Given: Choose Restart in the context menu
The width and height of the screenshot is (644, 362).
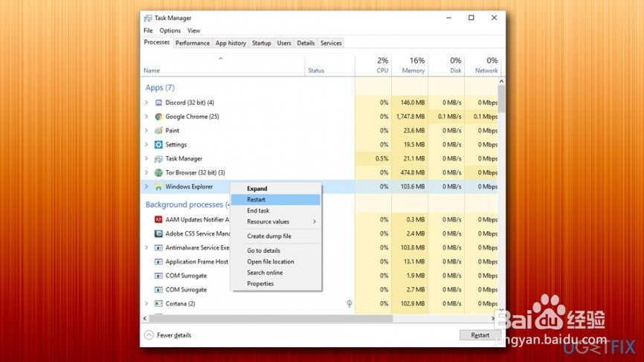Looking at the screenshot, I should tap(276, 199).
